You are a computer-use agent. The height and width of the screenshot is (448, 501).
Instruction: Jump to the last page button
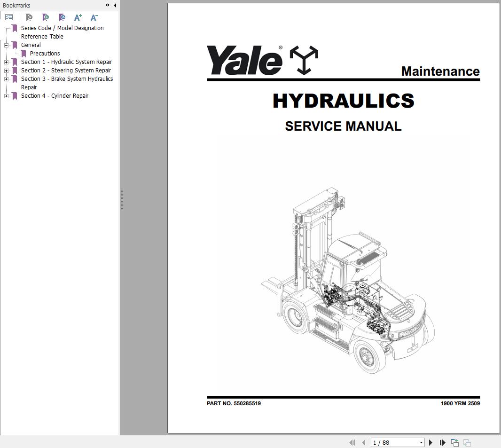(443, 442)
